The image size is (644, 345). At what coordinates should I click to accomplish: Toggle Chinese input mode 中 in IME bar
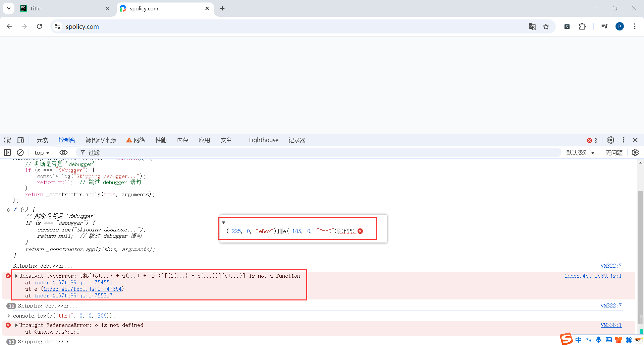click(579, 340)
